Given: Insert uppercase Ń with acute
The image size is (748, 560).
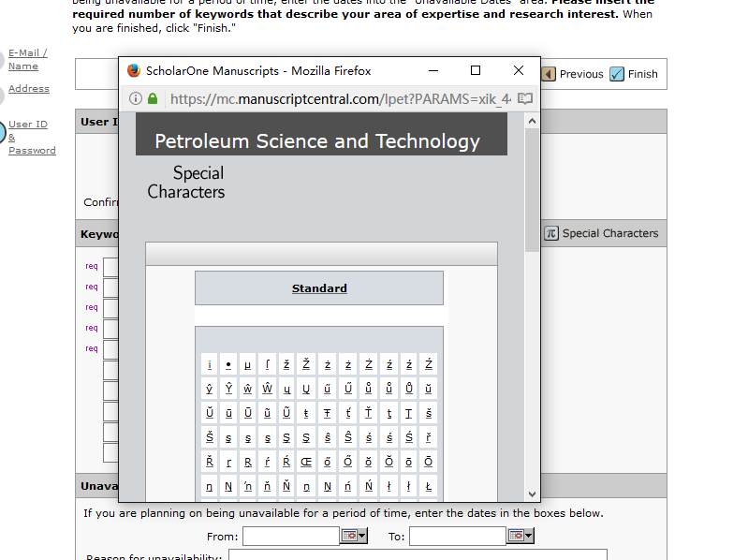Looking at the screenshot, I should [369, 486].
